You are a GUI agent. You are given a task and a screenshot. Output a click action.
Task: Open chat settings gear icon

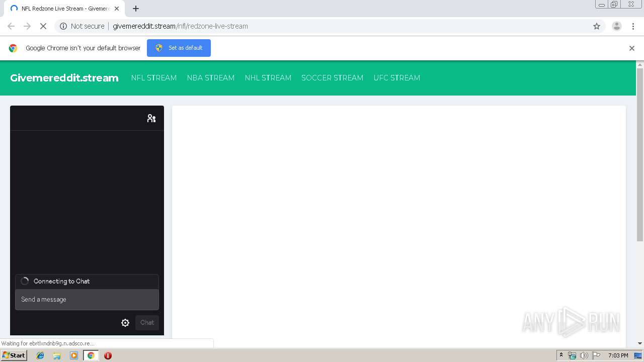(125, 323)
